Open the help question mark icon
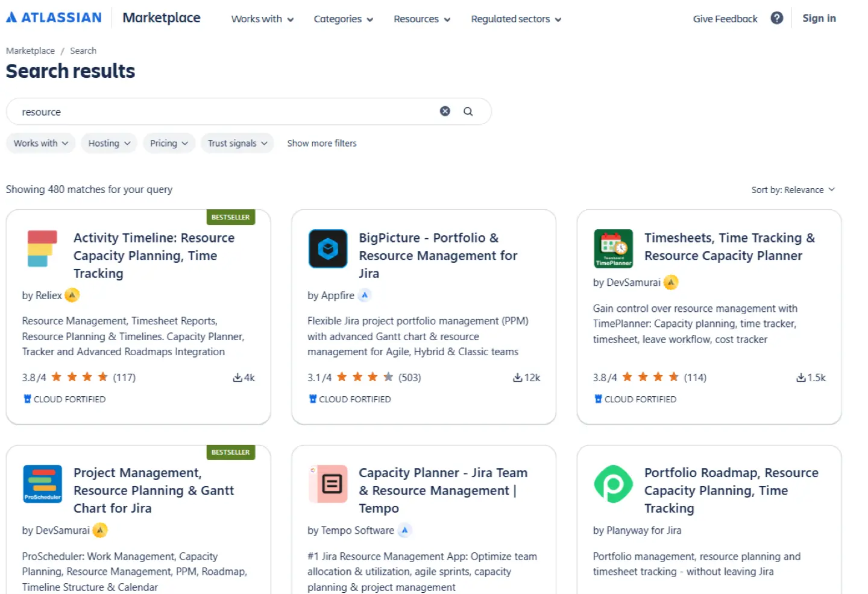 (777, 18)
